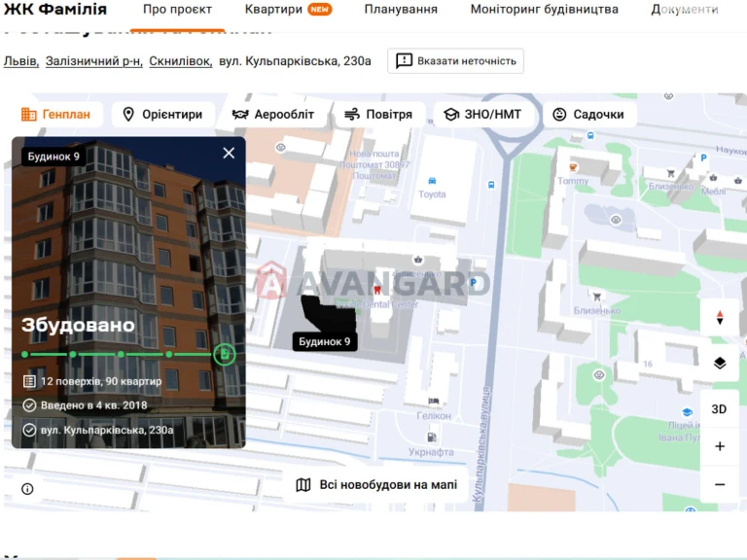Zoom in on the map with plus

720,446
